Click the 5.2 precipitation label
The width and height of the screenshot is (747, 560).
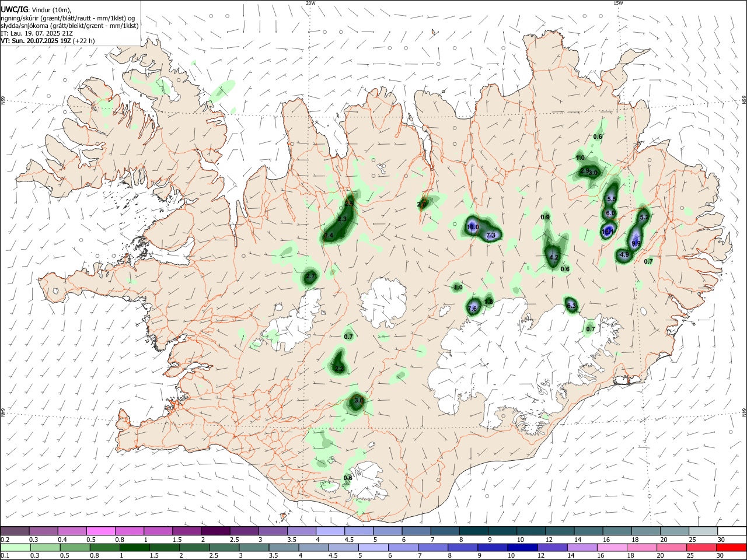click(644, 217)
